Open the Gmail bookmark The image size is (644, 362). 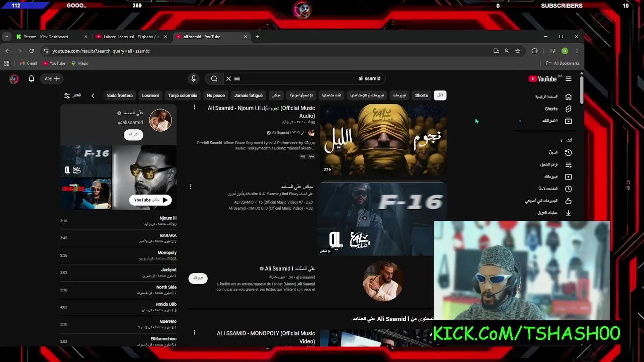click(x=28, y=63)
